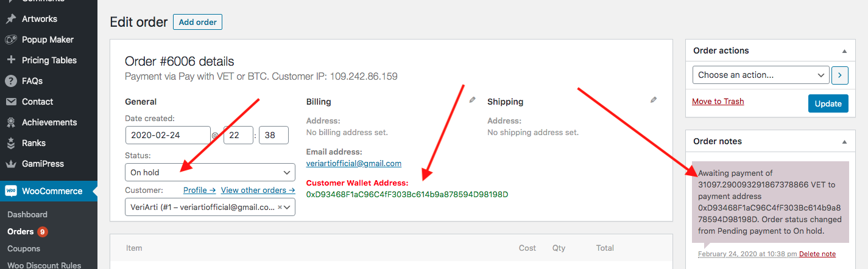Screen dimensions: 868x269
Task: Click the Update button
Action: coord(828,103)
